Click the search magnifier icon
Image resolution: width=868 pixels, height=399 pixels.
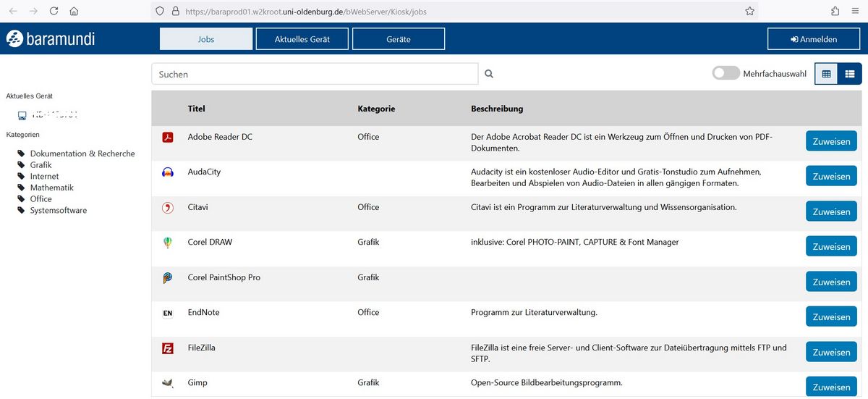tap(489, 74)
